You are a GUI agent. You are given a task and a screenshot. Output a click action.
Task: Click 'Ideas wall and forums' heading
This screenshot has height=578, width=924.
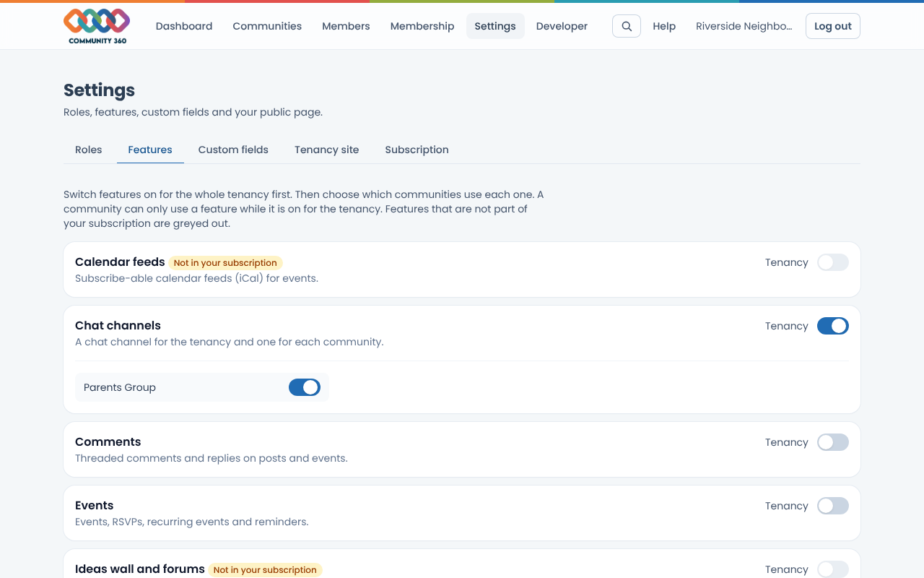coord(140,569)
